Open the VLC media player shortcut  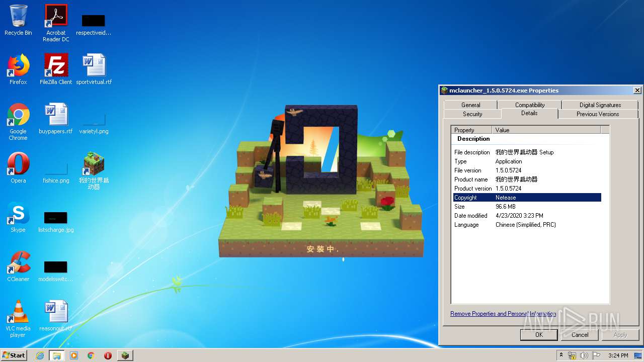(18, 319)
